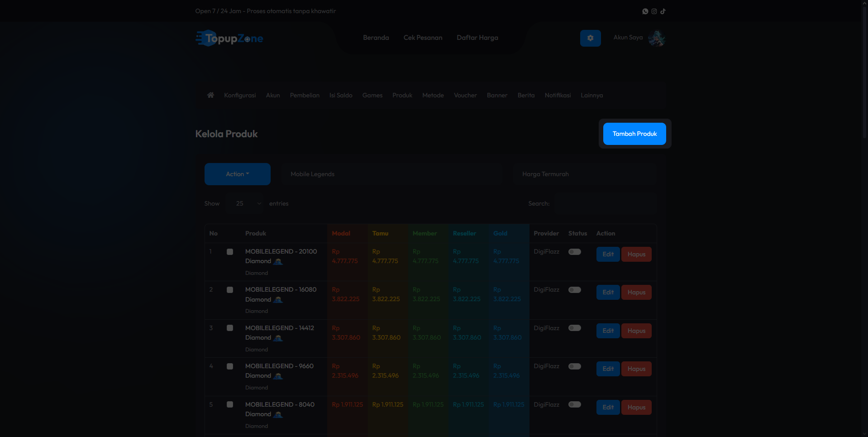Tick checkbox for MOBILELEGEND - 9660 Diamond
The height and width of the screenshot is (437, 868).
click(x=230, y=366)
